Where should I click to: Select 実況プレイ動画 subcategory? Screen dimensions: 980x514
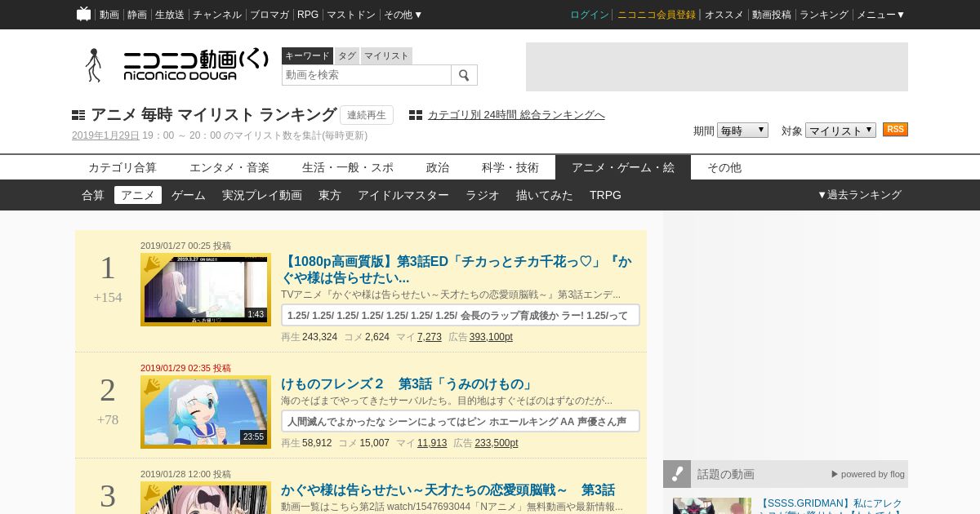coord(262,195)
